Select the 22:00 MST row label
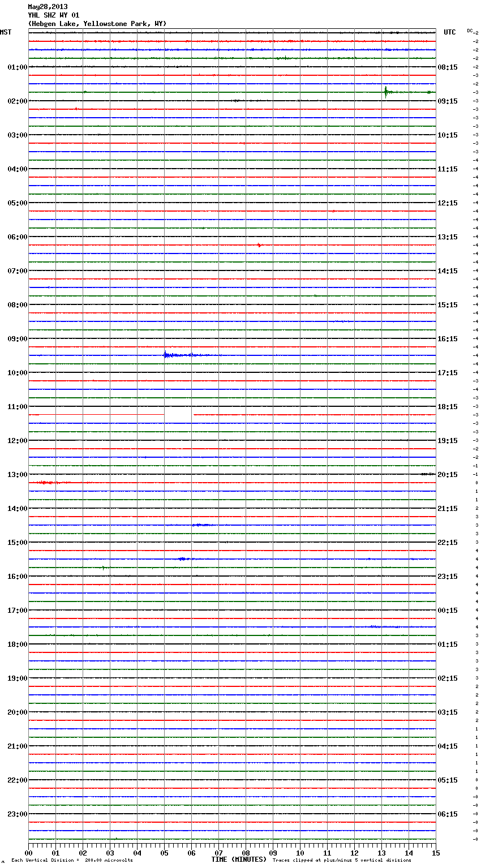Viewport: 481px width, 868px height. (x=18, y=780)
